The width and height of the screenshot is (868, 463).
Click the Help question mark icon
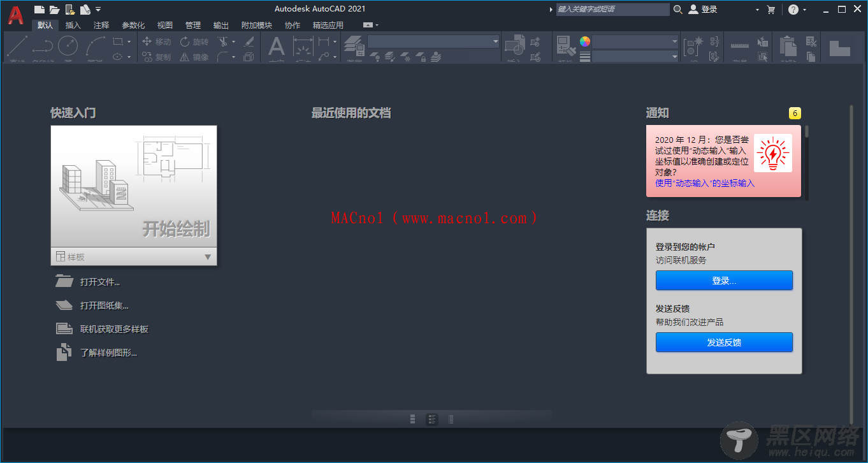point(793,10)
